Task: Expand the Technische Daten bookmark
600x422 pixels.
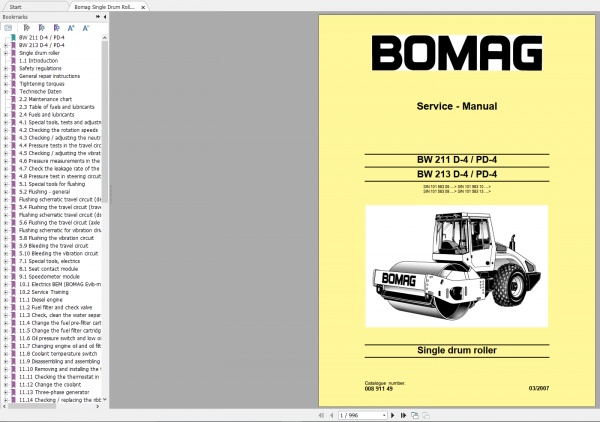Action: (x=5, y=91)
